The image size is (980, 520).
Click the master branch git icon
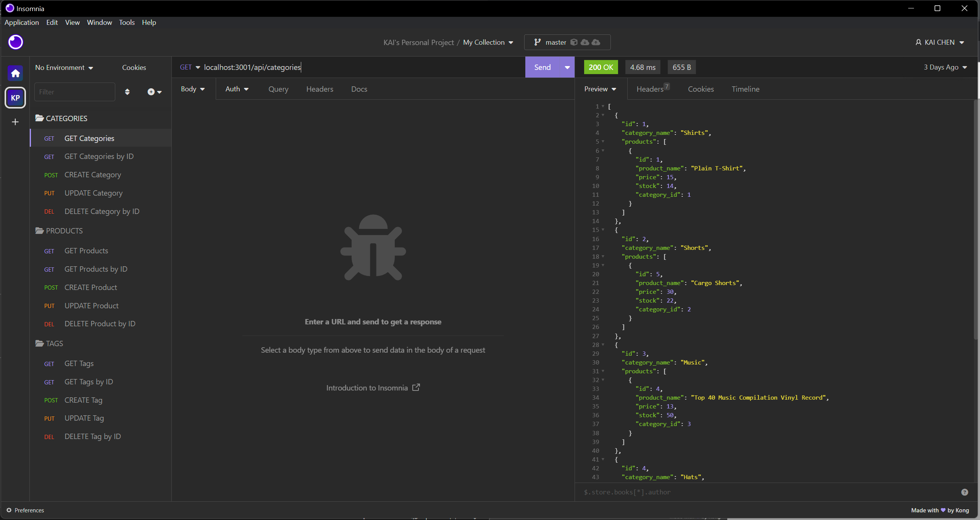pos(537,42)
